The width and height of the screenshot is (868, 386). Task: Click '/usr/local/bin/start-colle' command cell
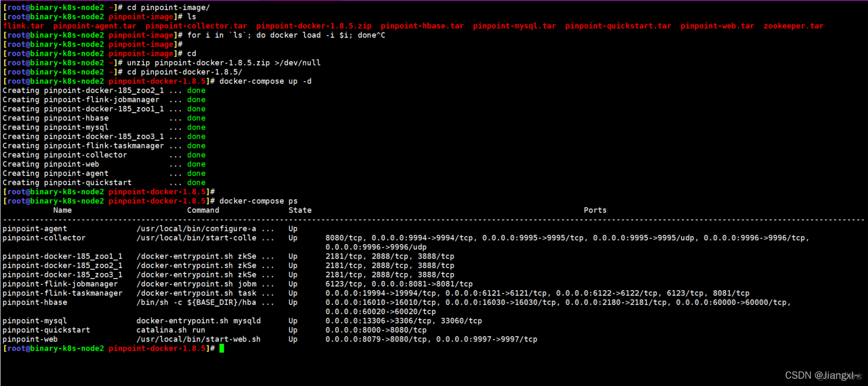(x=205, y=238)
